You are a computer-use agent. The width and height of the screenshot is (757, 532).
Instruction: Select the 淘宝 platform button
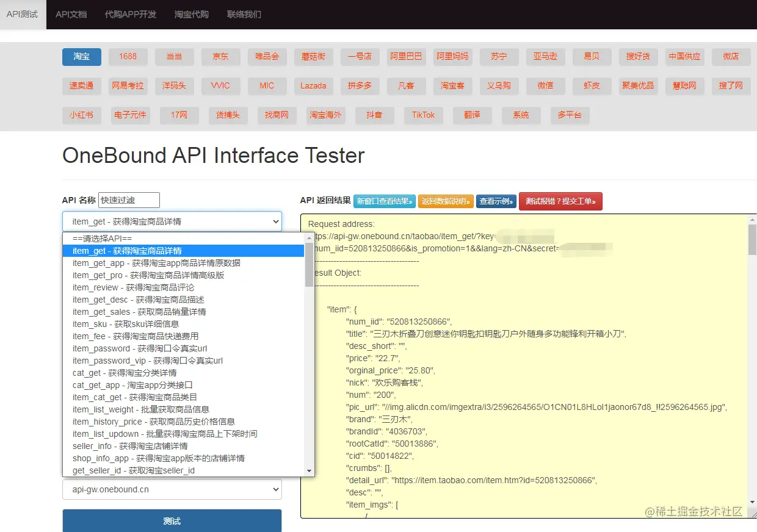pos(82,57)
